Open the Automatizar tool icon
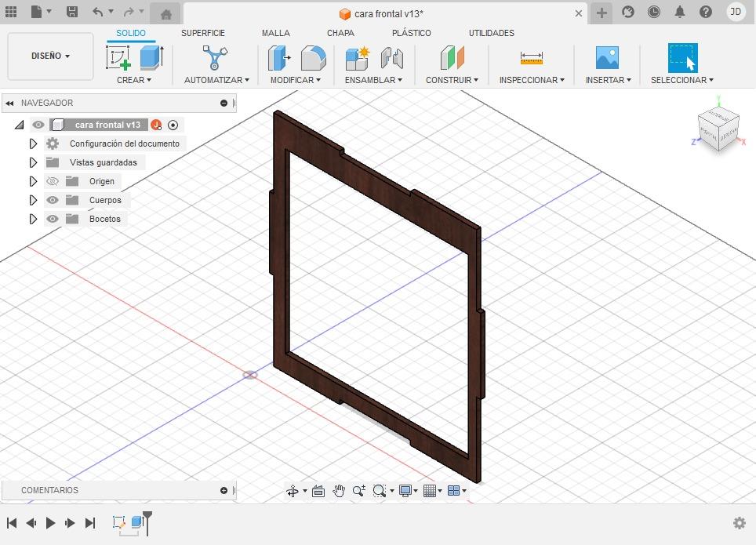Viewport: 756px width, 545px height. pyautogui.click(x=215, y=58)
